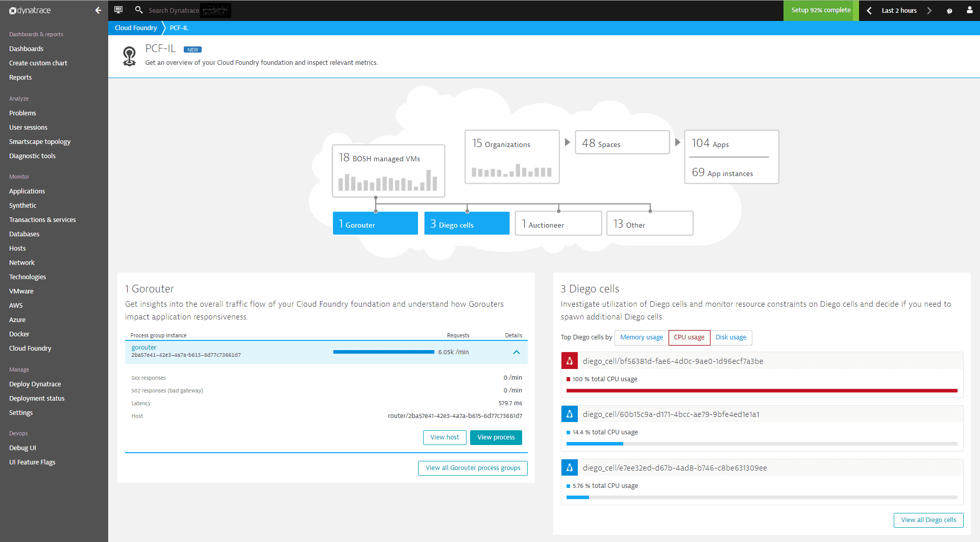This screenshot has width=980, height=542.
Task: Open Hosts in sidebar
Action: point(17,248)
